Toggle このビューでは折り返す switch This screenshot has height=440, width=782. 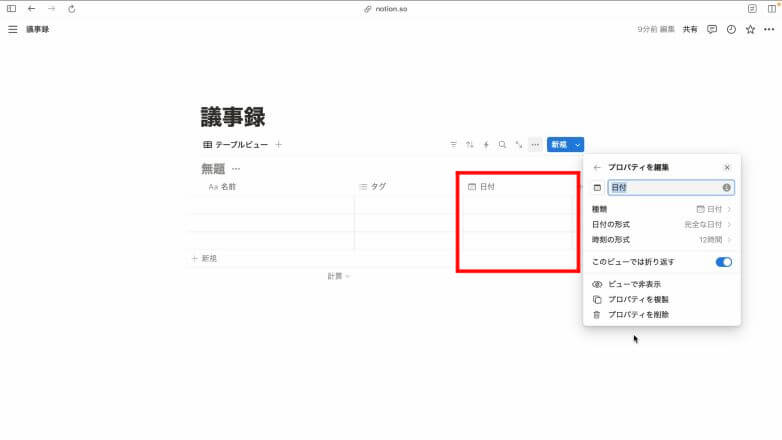(x=724, y=262)
